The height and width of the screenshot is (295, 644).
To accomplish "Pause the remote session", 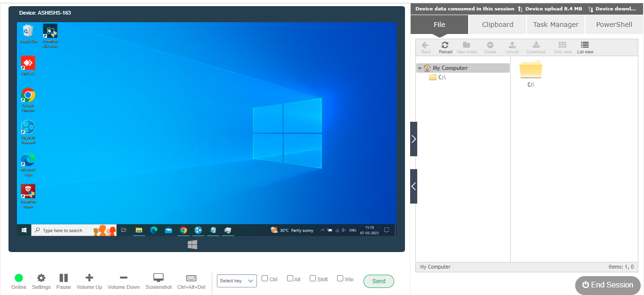I will pyautogui.click(x=64, y=278).
